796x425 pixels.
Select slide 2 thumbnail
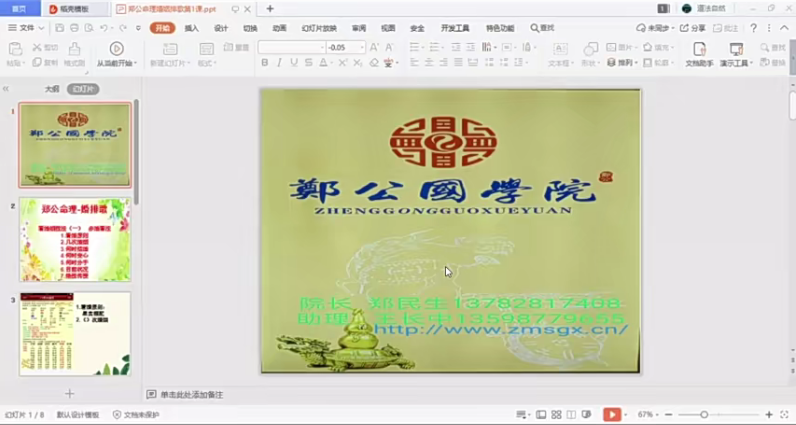click(75, 239)
